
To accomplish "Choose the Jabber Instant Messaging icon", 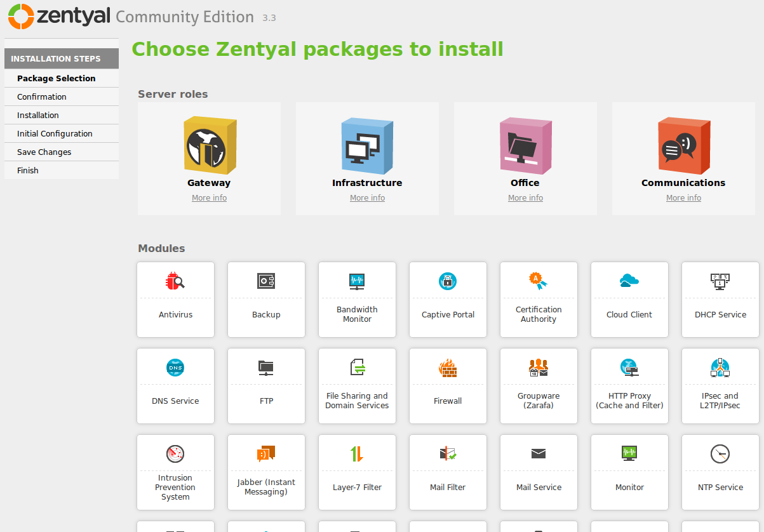I will 266,453.
